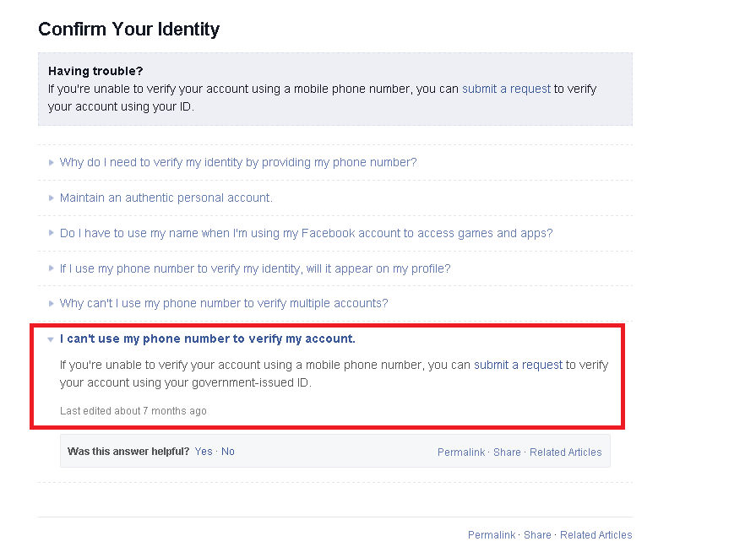Open "Why do I need to verify my identity" question
This screenshot has height=547, width=756.
pos(238,162)
